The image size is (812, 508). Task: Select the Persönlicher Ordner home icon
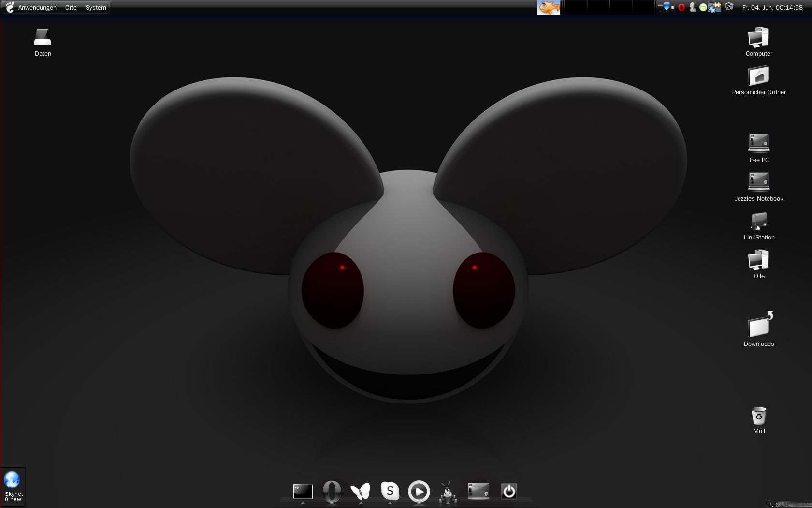[759, 76]
